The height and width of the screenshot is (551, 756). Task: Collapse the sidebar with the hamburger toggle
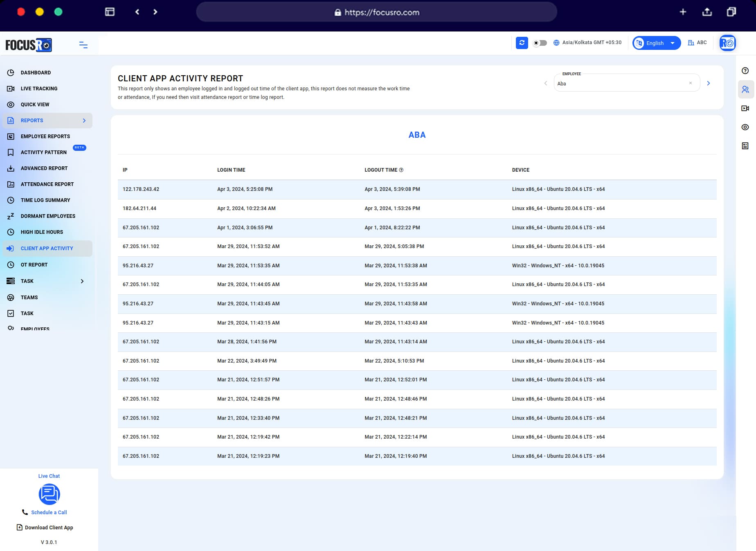[x=83, y=45]
